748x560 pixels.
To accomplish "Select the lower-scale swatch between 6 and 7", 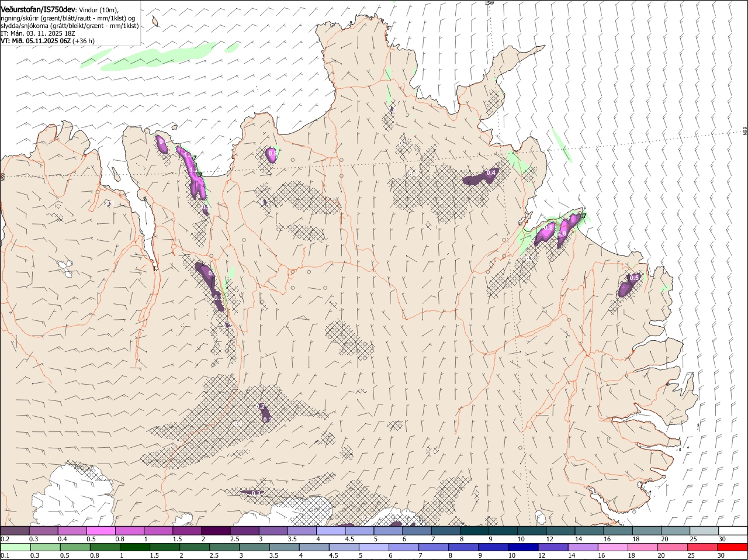I will tap(403, 548).
